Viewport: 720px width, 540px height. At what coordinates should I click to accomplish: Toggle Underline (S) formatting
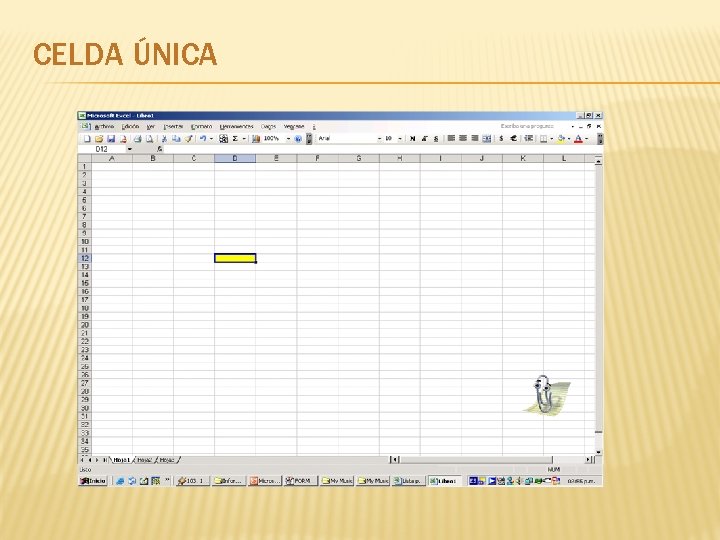436,139
